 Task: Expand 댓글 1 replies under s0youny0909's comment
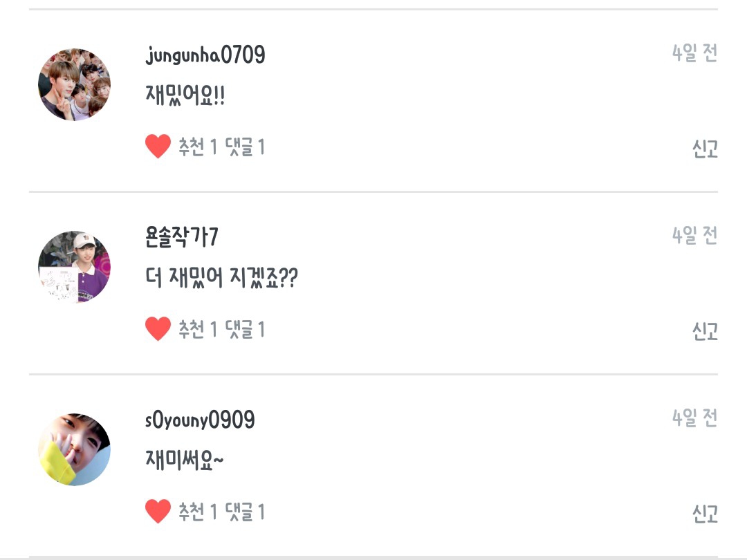(245, 512)
